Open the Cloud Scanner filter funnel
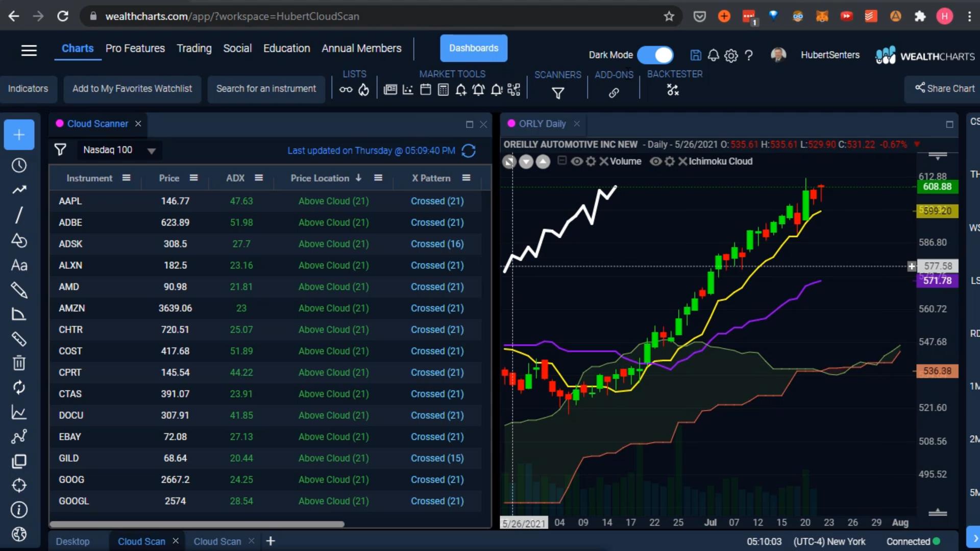The height and width of the screenshot is (551, 980). (x=60, y=149)
